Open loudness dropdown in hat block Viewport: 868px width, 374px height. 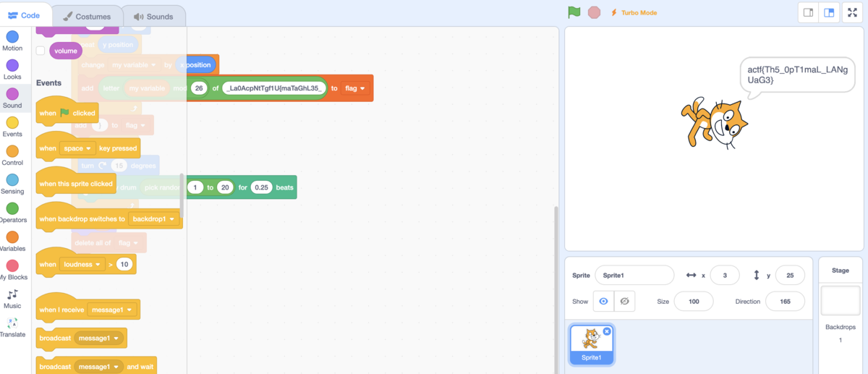pos(82,264)
